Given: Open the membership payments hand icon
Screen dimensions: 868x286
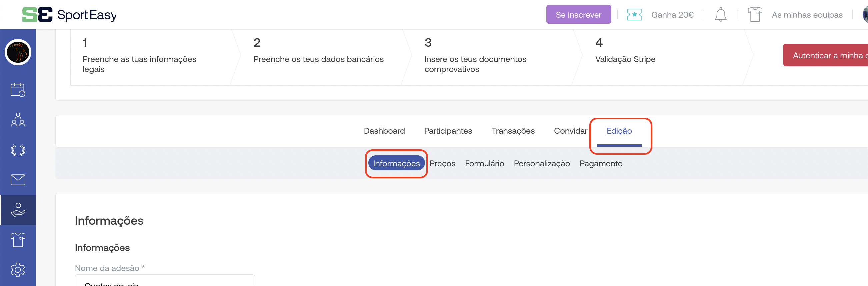Looking at the screenshot, I should point(18,210).
